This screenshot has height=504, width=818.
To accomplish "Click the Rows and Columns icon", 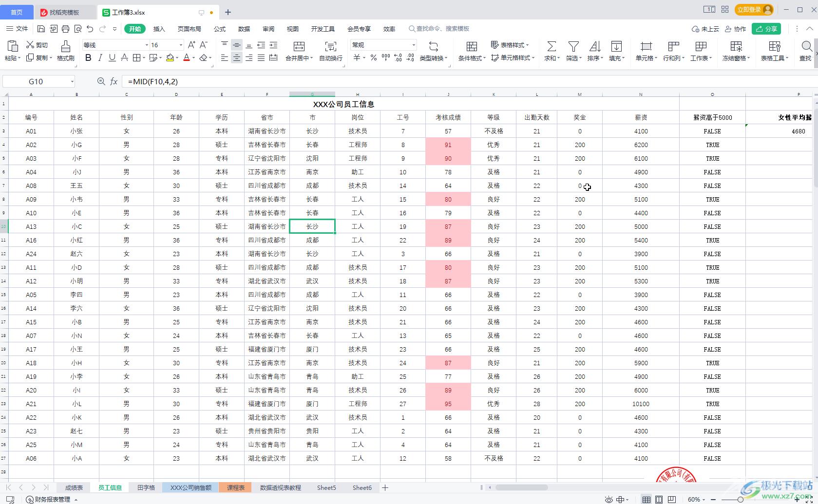I will pyautogui.click(x=674, y=46).
